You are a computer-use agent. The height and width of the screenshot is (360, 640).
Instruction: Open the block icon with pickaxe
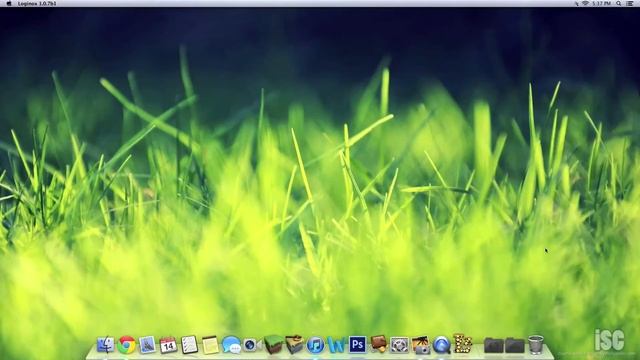coord(294,344)
